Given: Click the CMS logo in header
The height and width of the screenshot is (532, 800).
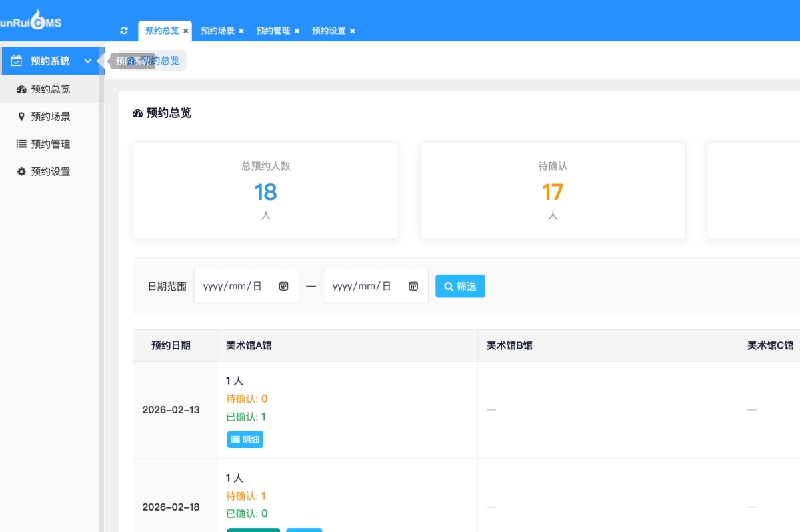Looking at the screenshot, I should pyautogui.click(x=31, y=21).
